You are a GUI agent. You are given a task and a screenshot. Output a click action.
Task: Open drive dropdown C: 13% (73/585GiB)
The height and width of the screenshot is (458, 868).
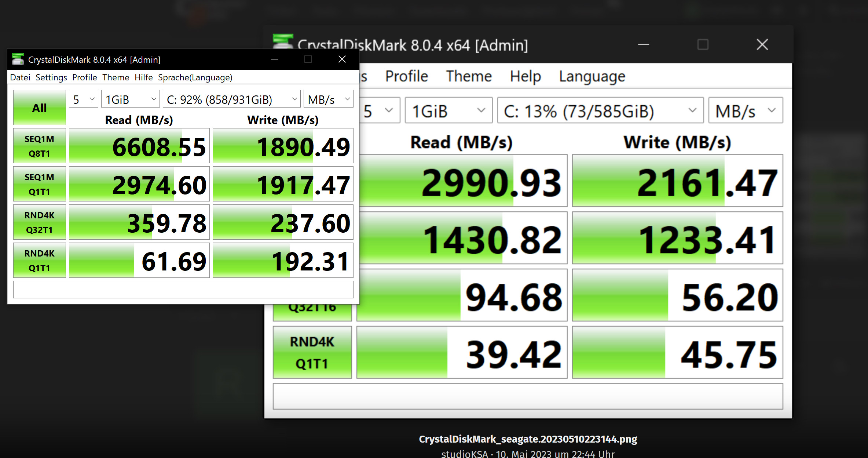click(x=600, y=110)
